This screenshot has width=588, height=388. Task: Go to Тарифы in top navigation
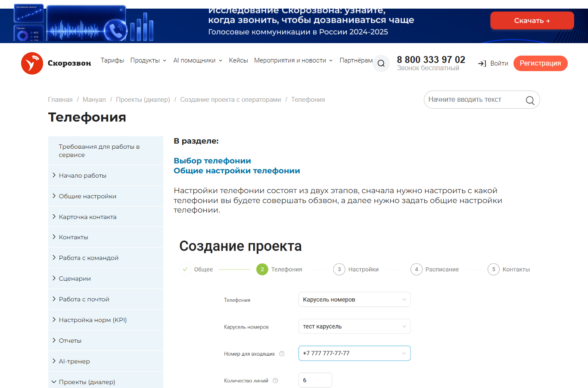(x=112, y=60)
